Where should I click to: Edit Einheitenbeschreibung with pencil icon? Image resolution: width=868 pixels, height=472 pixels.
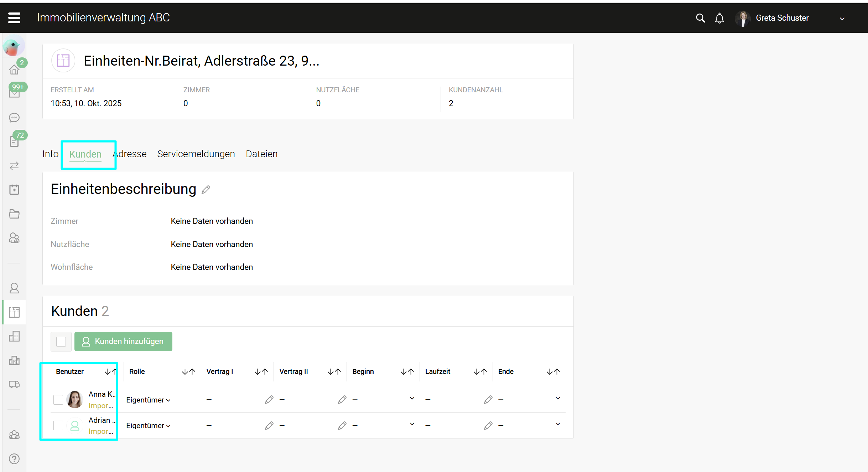(x=206, y=190)
